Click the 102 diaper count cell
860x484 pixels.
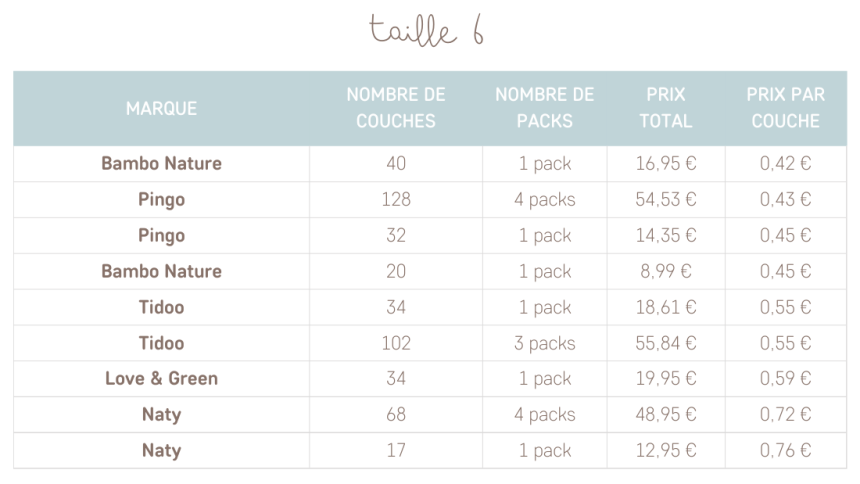click(395, 343)
